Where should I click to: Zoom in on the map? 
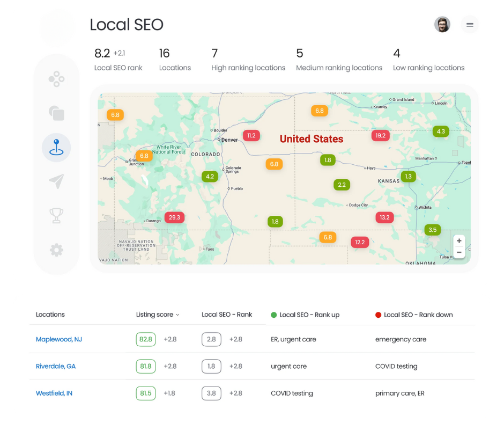click(459, 241)
